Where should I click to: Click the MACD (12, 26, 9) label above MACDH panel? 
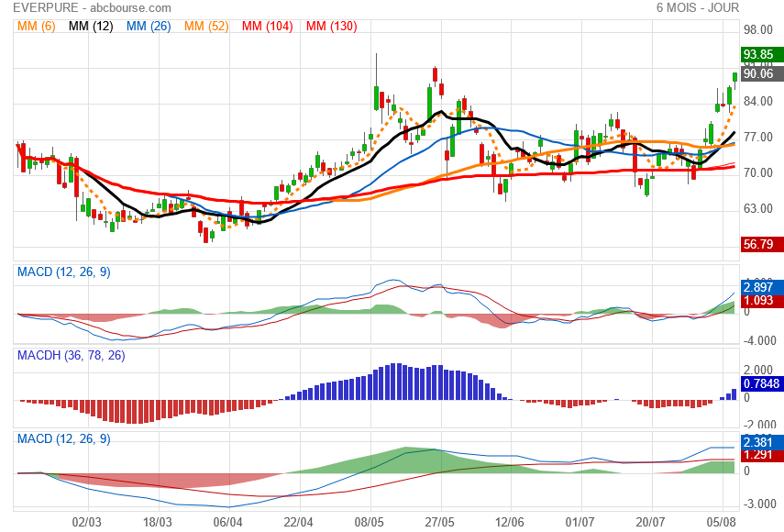64,272
